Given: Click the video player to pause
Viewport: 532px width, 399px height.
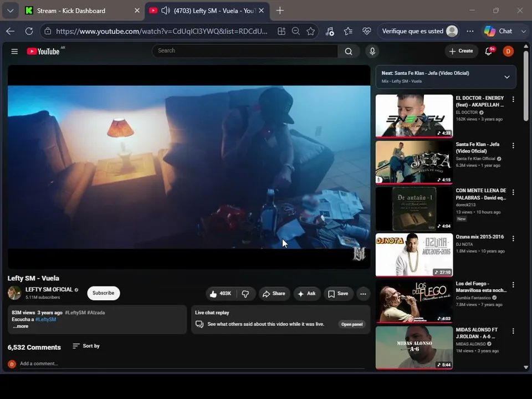Looking at the screenshot, I should click(189, 167).
